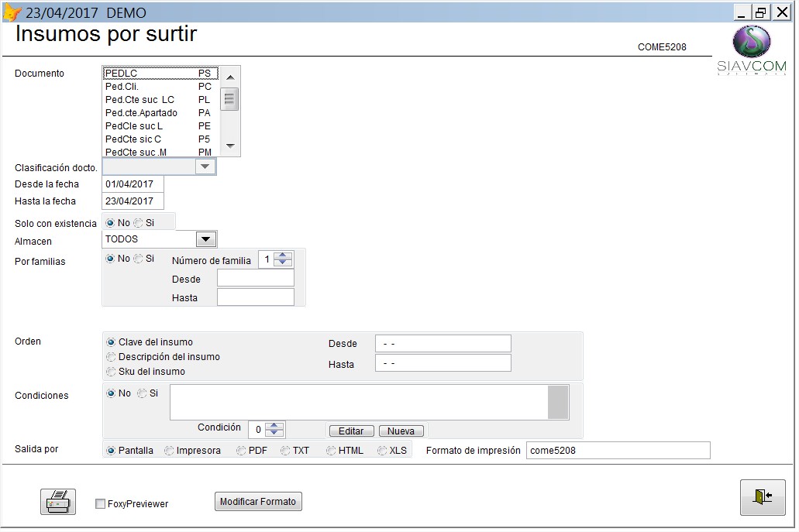The width and height of the screenshot is (799, 532).
Task: Click the Orden Hasta field
Action: tap(443, 363)
